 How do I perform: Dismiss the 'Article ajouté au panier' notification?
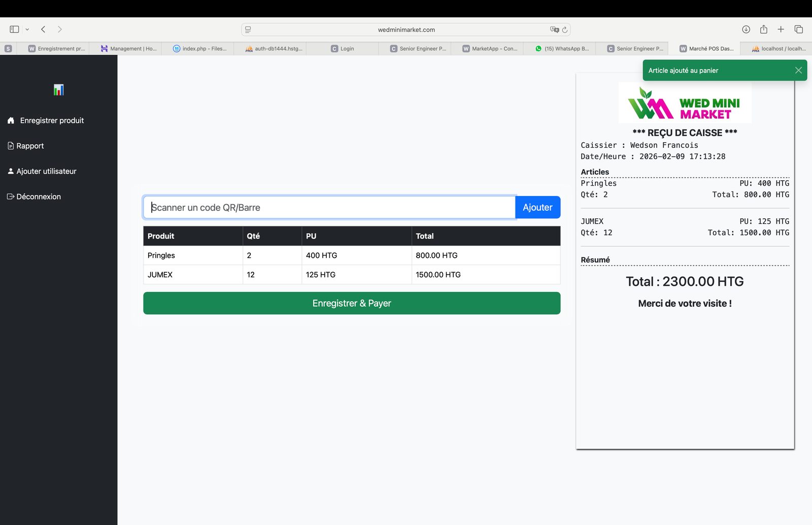pos(798,71)
